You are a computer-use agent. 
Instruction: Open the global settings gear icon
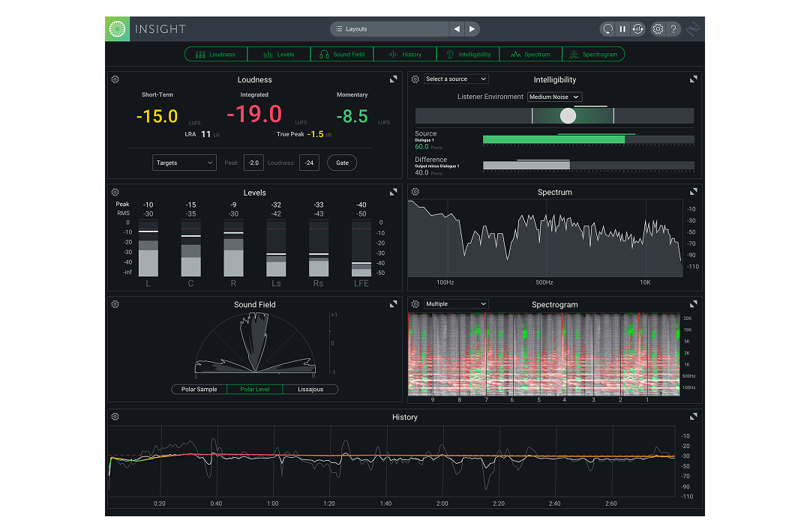658,29
